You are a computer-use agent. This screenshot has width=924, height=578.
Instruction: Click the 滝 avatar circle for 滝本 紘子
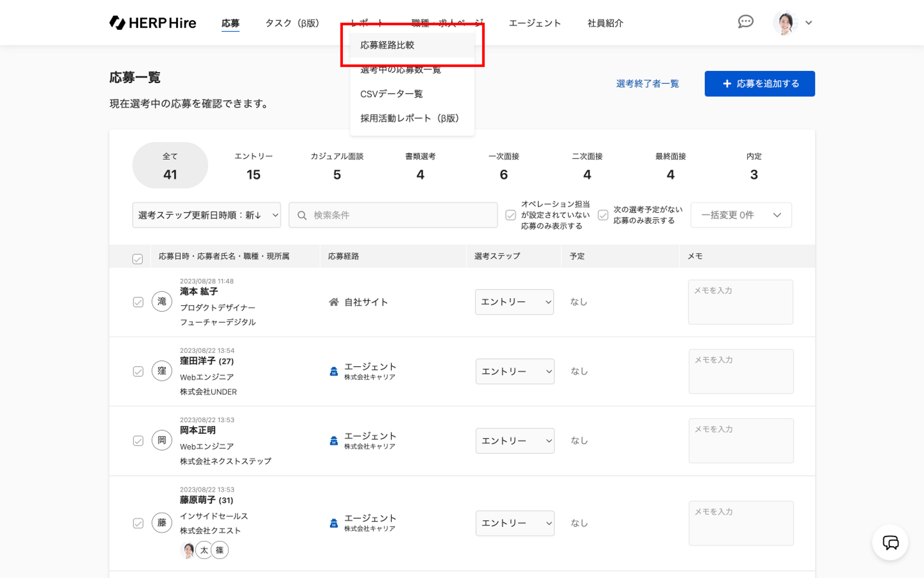click(x=162, y=301)
